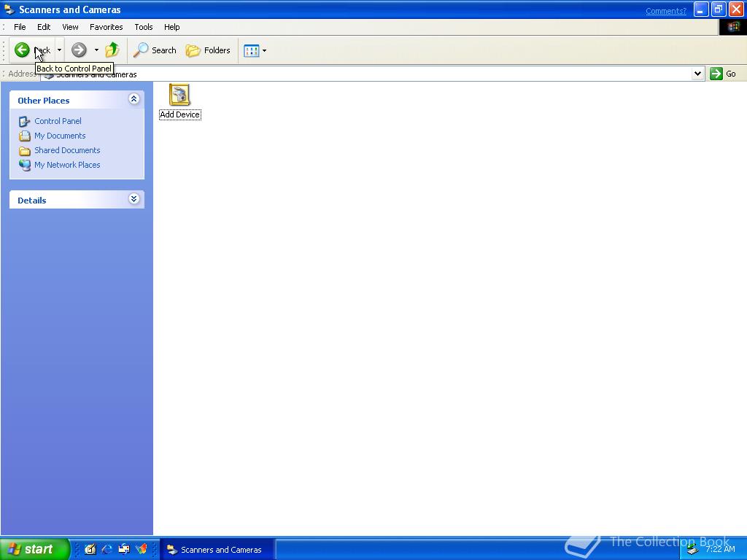
Task: Click the Show Desktop style quick launch icon
Action: click(124, 549)
